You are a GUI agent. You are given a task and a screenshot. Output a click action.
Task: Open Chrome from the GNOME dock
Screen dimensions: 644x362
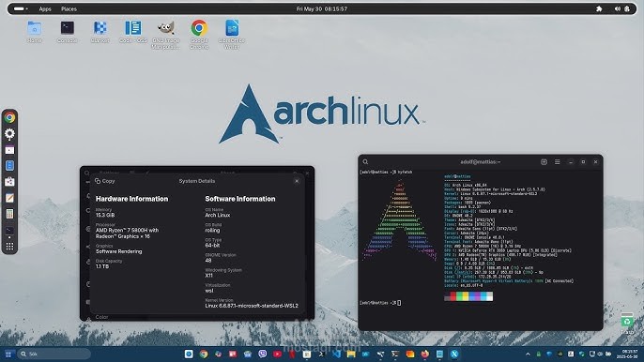[9, 118]
